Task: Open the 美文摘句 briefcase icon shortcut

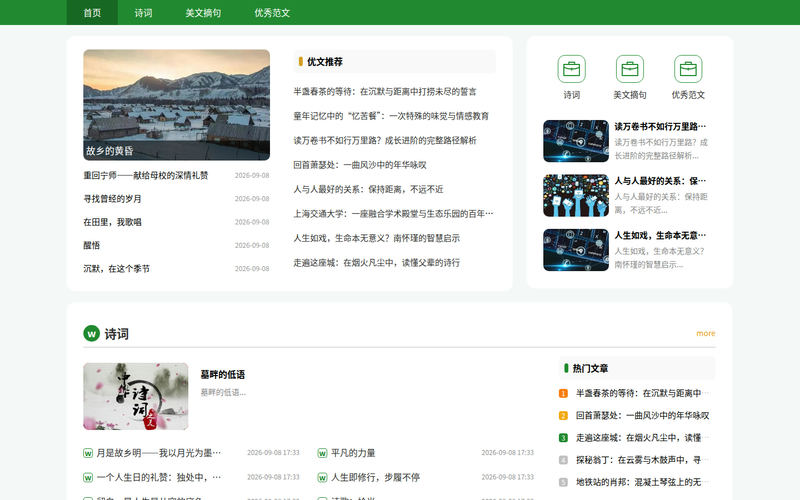Action: coord(630,69)
